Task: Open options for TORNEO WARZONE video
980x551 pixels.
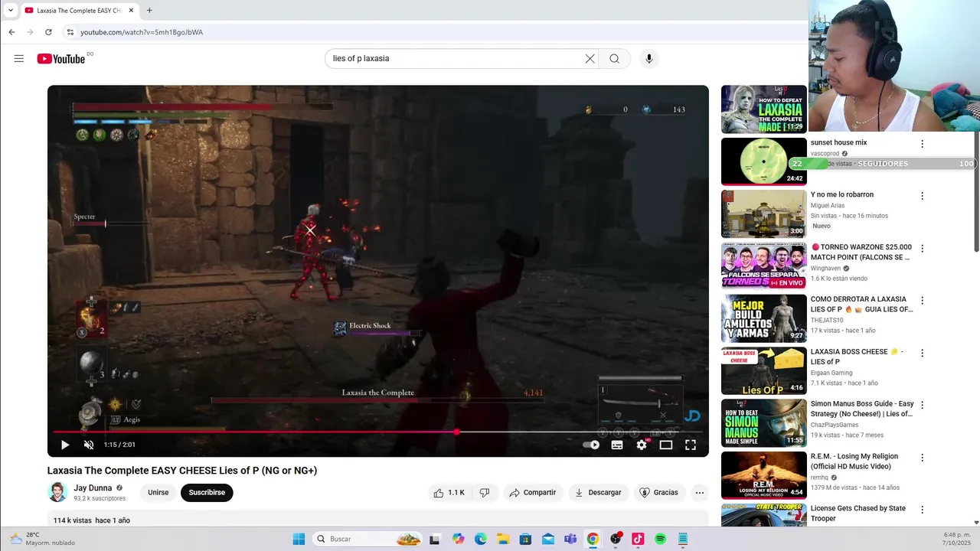Action: tap(922, 249)
